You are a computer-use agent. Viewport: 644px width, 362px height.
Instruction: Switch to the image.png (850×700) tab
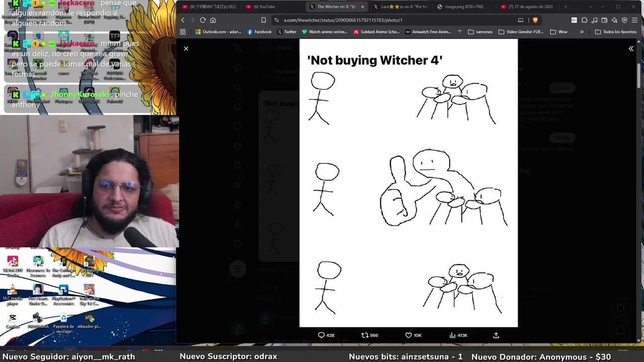pos(464,7)
